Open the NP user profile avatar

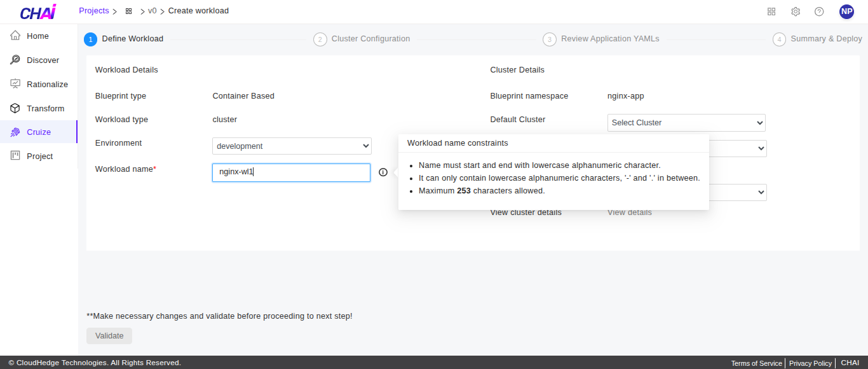pos(846,11)
